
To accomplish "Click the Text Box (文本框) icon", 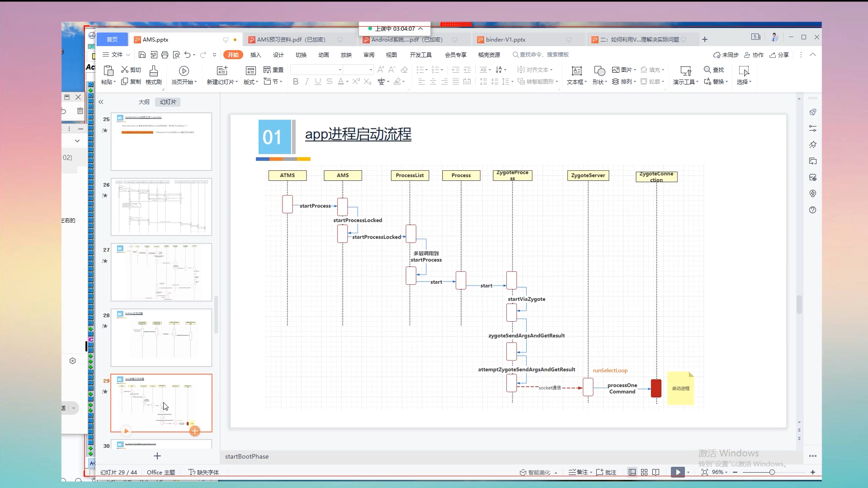I will 576,71.
